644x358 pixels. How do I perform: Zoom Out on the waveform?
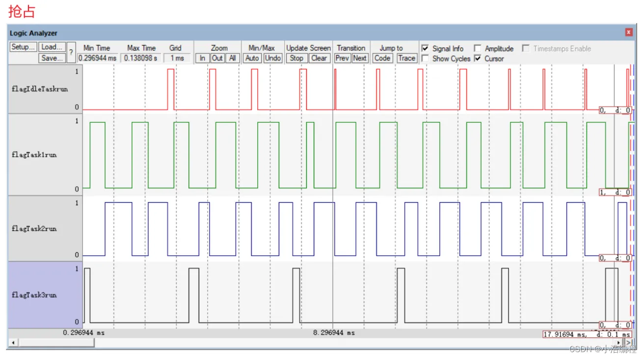tap(217, 58)
